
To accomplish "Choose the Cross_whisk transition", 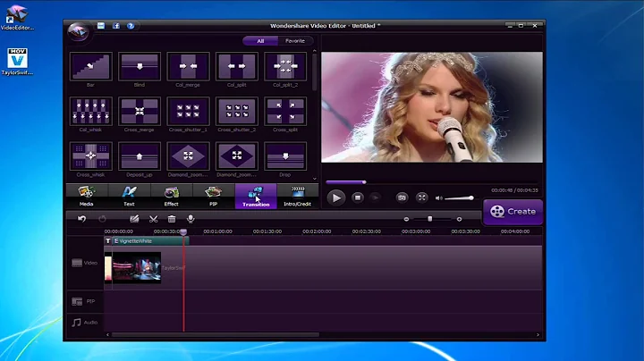I will tap(90, 155).
